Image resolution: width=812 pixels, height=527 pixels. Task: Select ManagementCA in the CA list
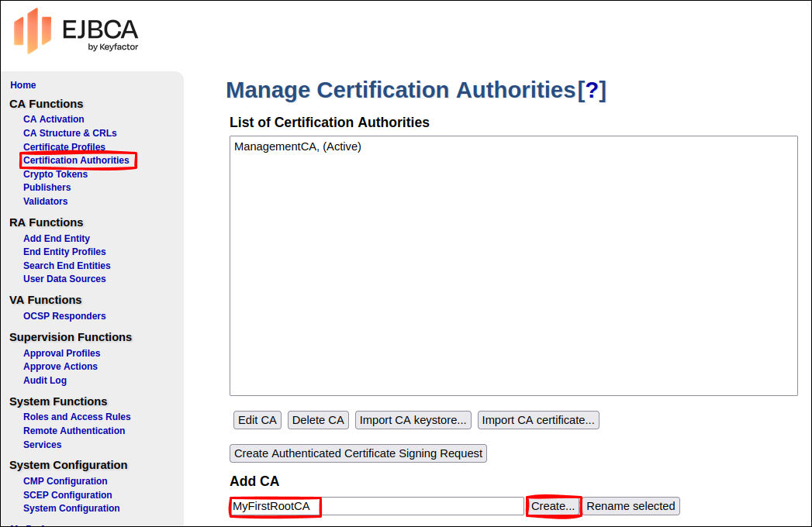pos(298,146)
